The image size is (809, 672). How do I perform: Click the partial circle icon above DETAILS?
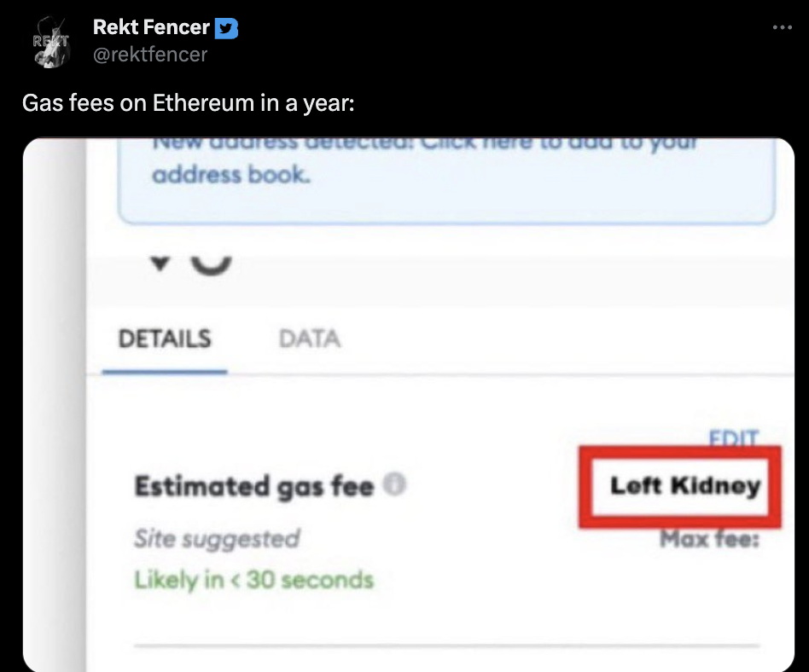210,266
